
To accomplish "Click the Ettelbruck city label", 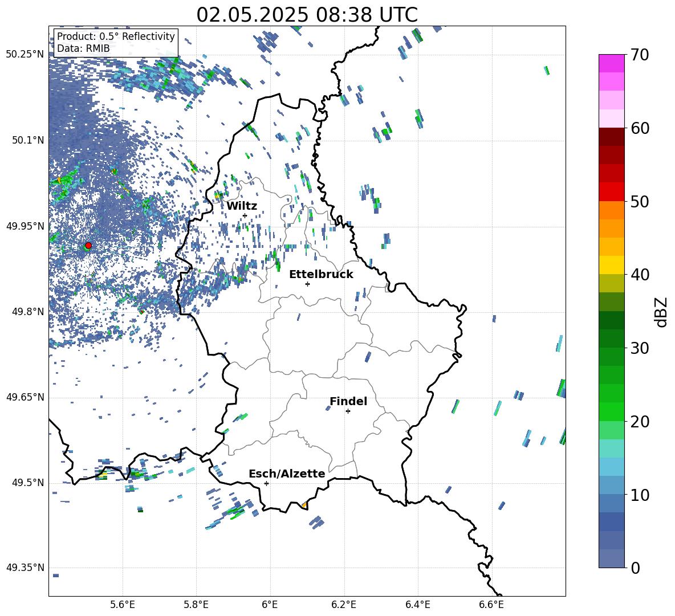I will [x=321, y=275].
